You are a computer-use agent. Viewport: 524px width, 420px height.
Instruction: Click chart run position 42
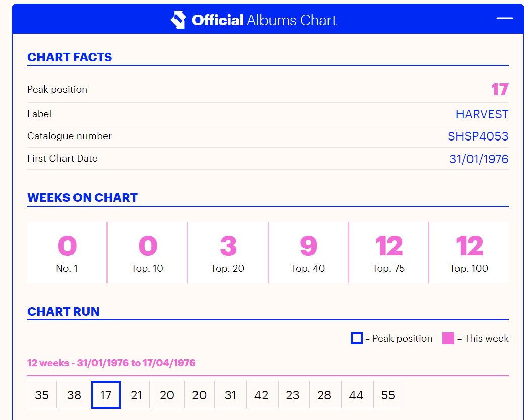point(261,395)
